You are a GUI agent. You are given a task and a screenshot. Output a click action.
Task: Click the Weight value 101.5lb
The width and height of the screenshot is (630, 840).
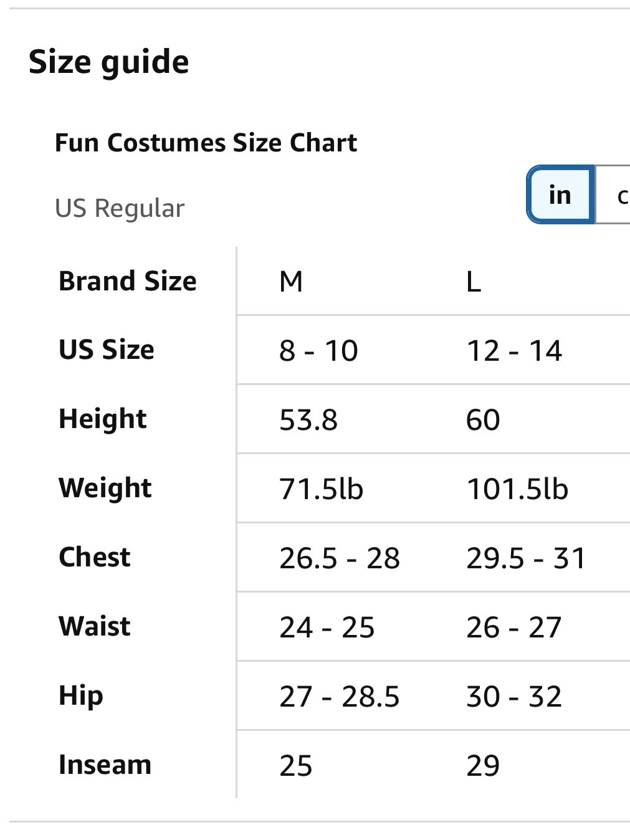click(x=517, y=489)
